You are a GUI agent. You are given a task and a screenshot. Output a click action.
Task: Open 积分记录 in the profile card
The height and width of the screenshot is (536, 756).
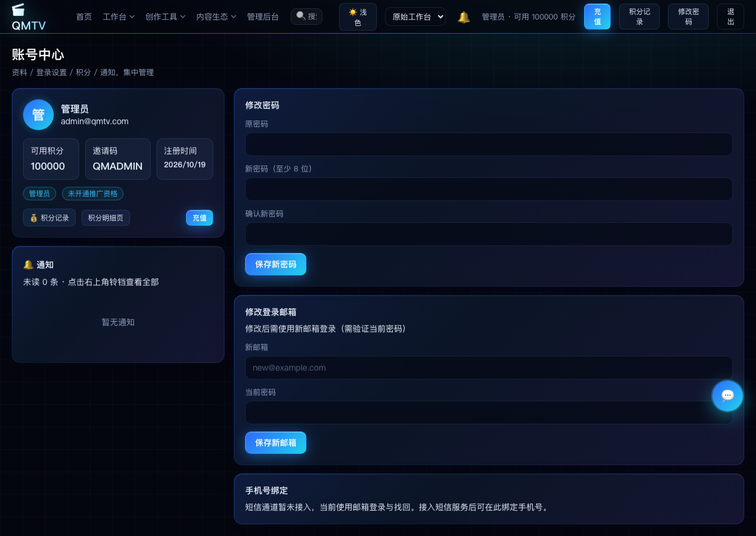coord(49,218)
